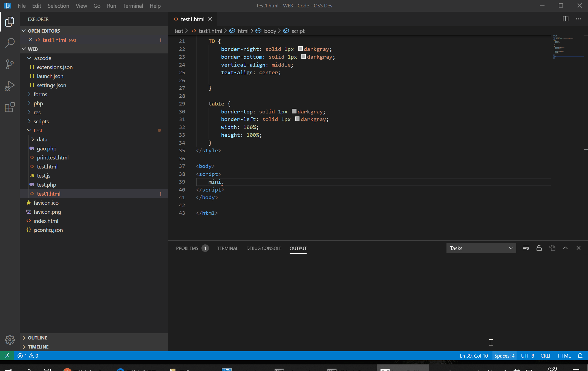Open index.html in the explorer

click(x=46, y=221)
